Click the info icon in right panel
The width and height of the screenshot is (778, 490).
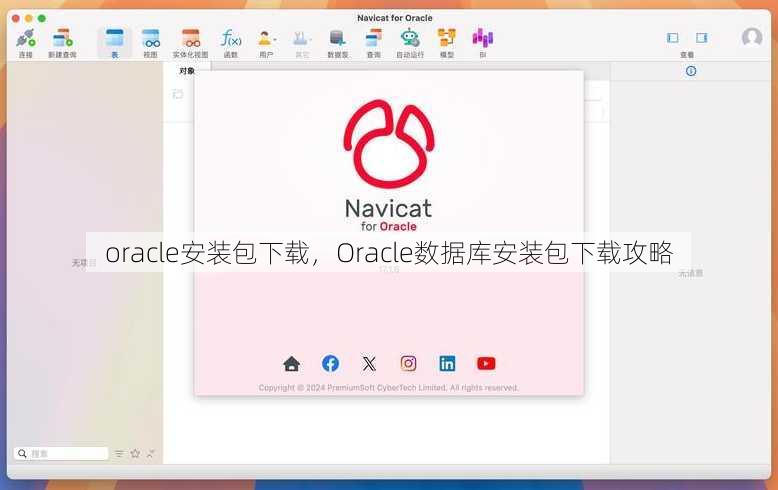pos(691,71)
